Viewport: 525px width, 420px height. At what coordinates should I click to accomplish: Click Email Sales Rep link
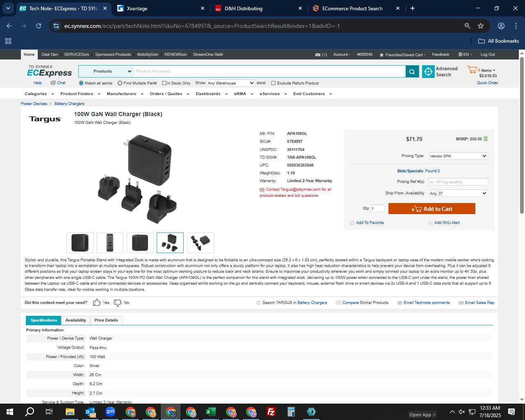click(x=479, y=303)
